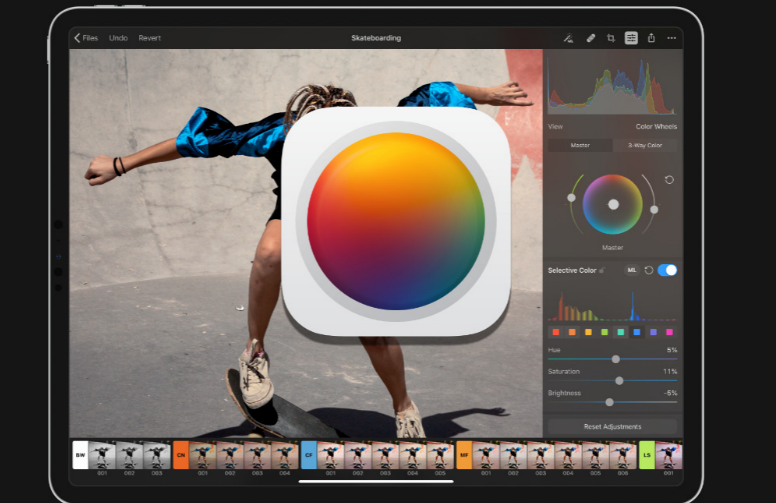Apply MF preset 006 thumbnail
Viewport: 776px width, 503px height.
pyautogui.click(x=623, y=455)
